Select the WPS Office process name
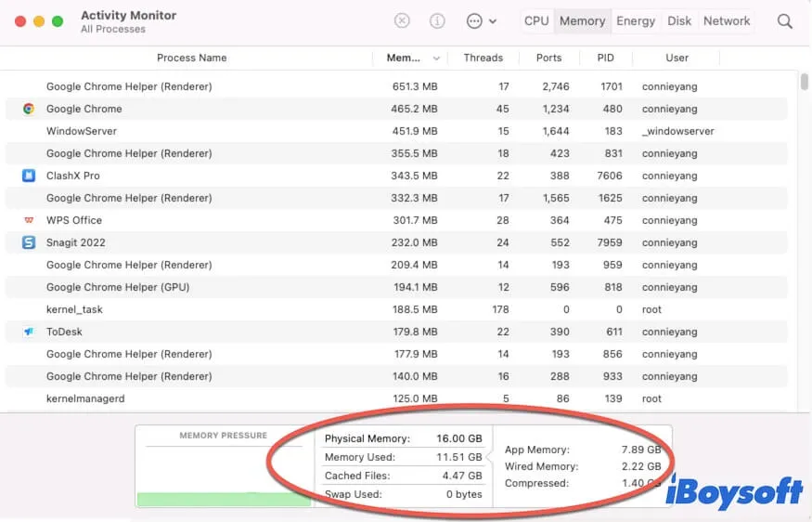812x522 pixels. (x=74, y=220)
